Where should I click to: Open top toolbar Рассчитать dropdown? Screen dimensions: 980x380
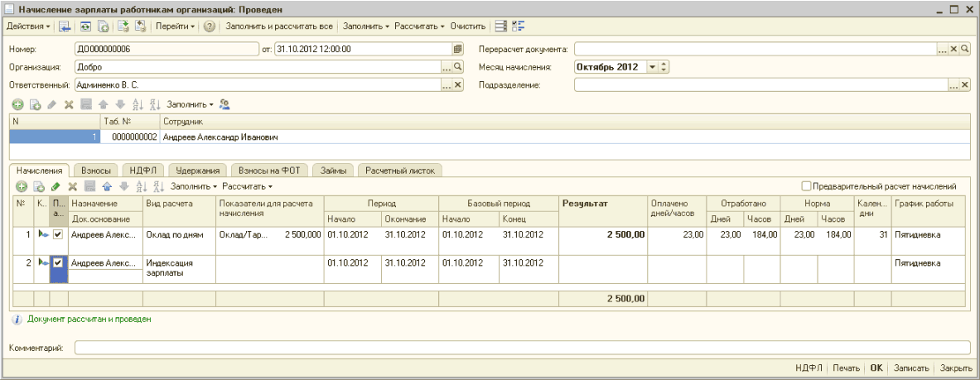pyautogui.click(x=419, y=26)
